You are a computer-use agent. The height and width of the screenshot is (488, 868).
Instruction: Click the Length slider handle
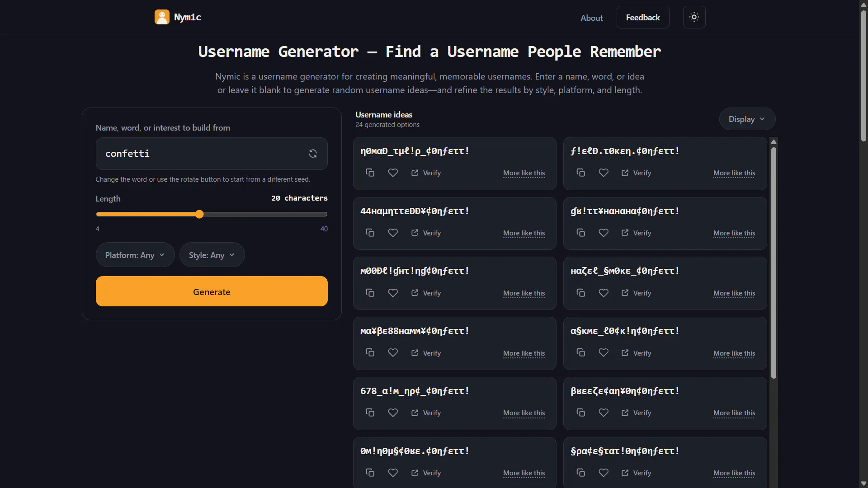click(199, 214)
